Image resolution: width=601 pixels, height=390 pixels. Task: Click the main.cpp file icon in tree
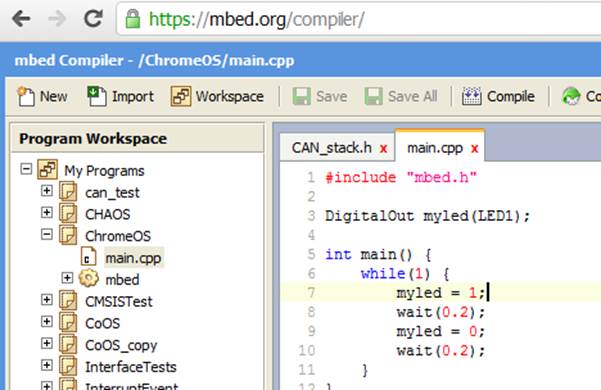click(x=88, y=257)
